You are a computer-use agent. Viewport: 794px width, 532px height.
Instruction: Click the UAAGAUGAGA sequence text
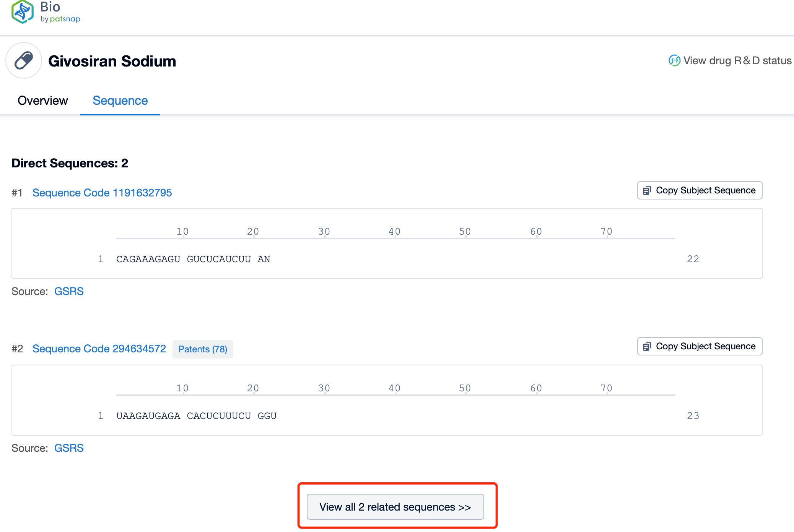point(148,416)
